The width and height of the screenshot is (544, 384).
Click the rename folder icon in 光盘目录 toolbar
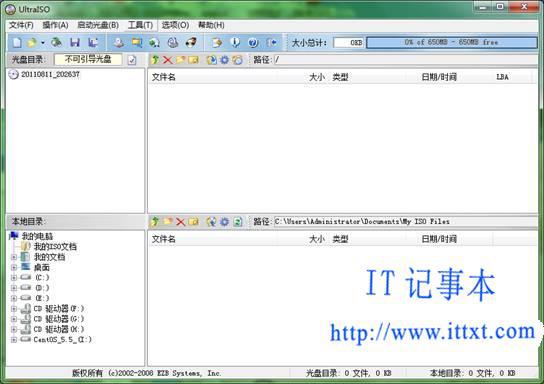(x=193, y=60)
